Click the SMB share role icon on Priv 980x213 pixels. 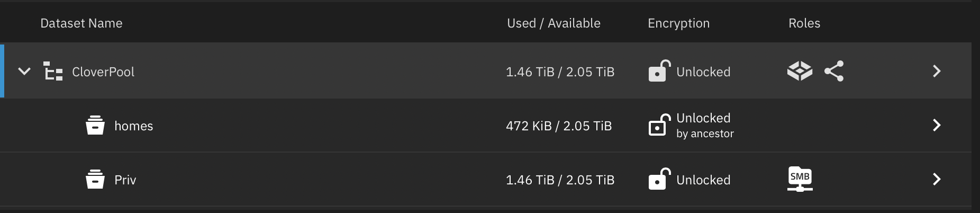tap(800, 179)
